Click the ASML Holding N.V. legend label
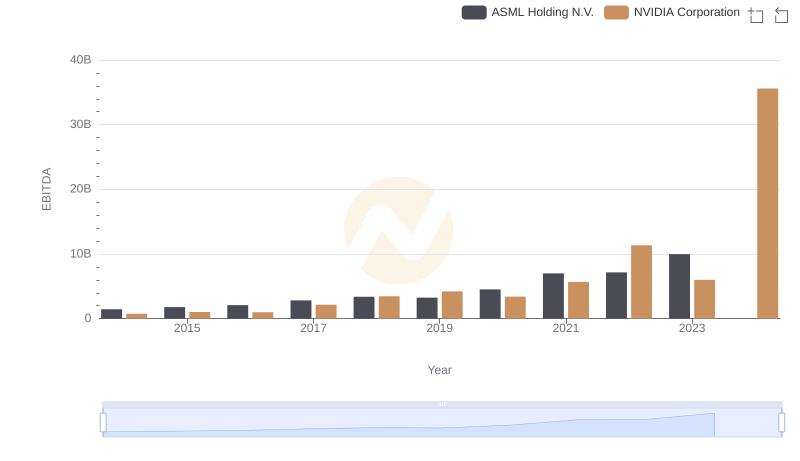The height and width of the screenshot is (461, 800). [542, 12]
